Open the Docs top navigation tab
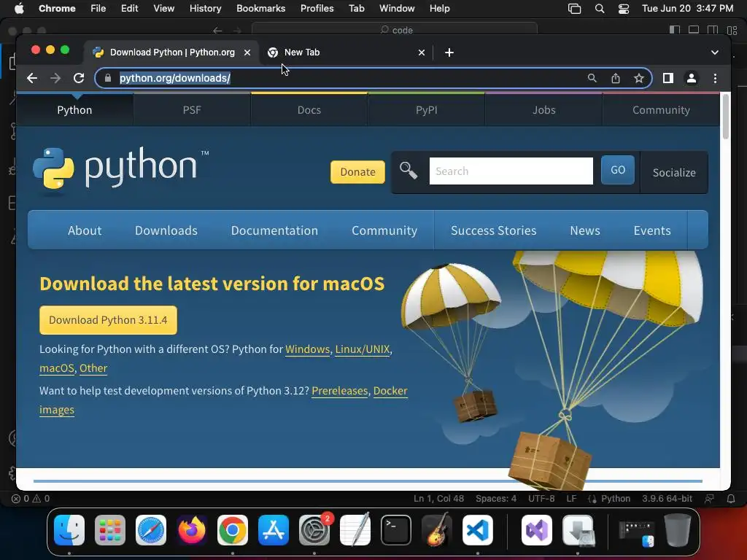This screenshot has height=560, width=747. [x=309, y=110]
